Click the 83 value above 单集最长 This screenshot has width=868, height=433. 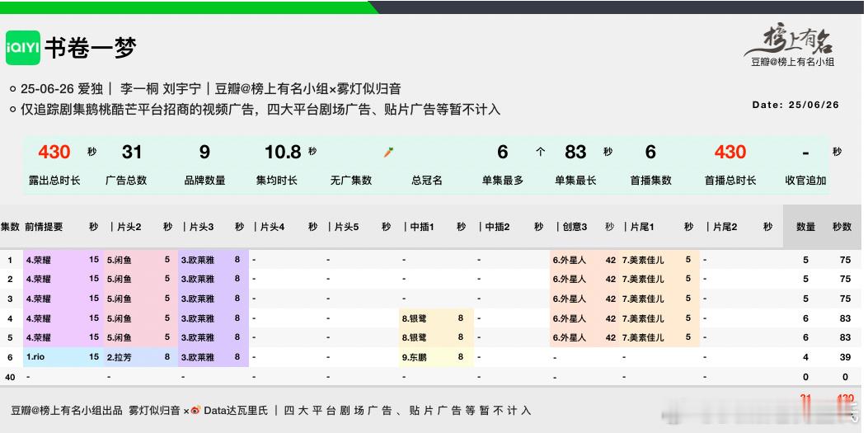coord(575,152)
